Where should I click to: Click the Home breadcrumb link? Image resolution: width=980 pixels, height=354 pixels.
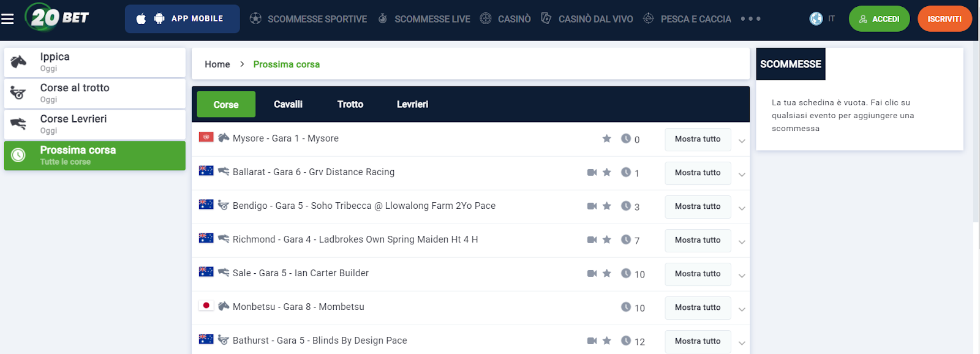[x=217, y=64]
